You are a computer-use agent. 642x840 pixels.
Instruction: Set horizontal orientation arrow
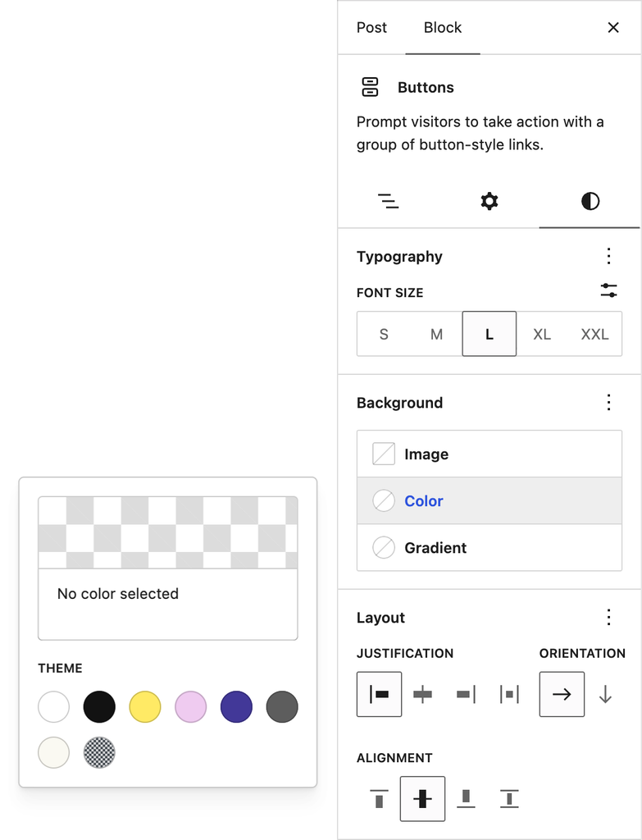562,694
